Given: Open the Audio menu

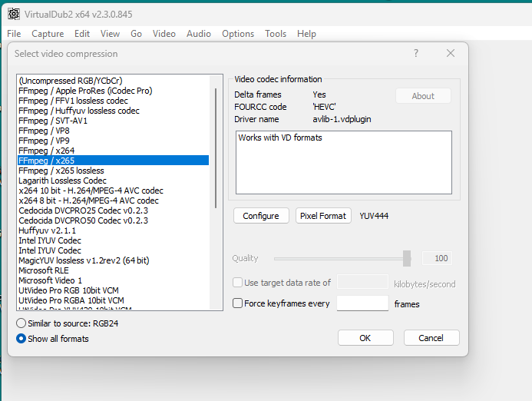Looking at the screenshot, I should [x=199, y=34].
